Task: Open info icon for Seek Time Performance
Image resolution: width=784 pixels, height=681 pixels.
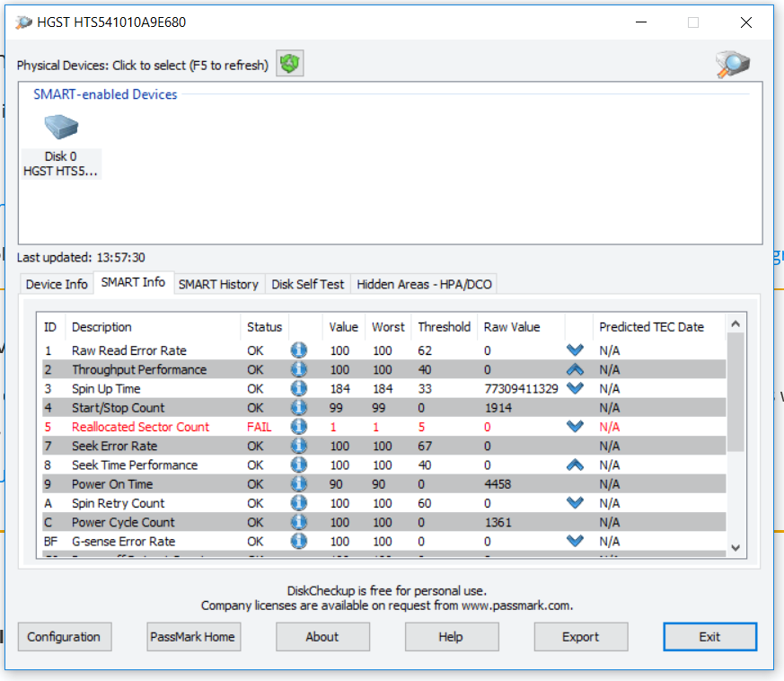Action: click(298, 464)
